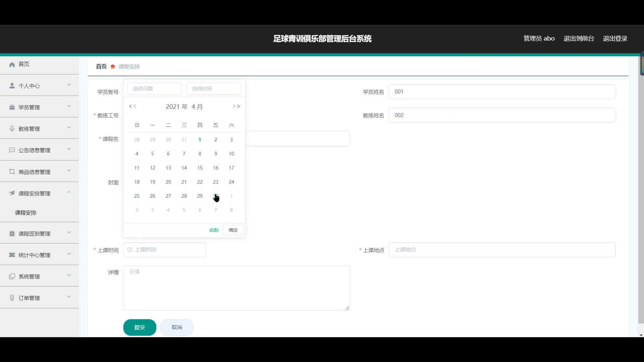Go to next year in calendar
The image size is (644, 362).
coord(238,106)
